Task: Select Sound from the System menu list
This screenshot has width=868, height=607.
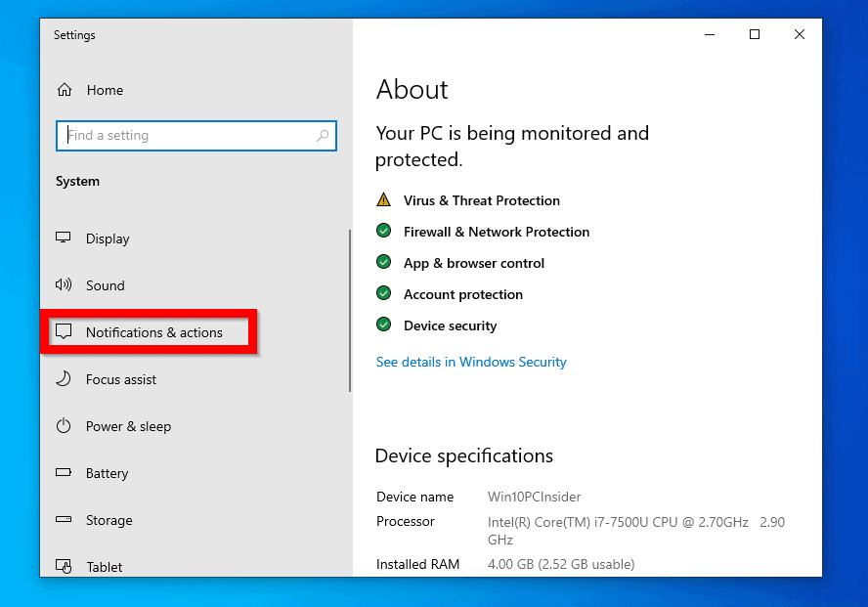Action: 107,285
